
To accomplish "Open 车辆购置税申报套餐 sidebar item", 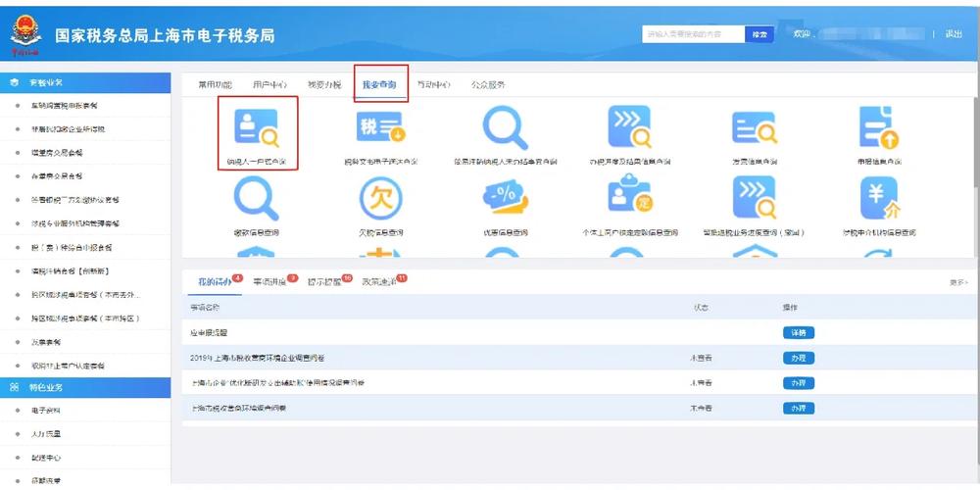I will click(65, 106).
